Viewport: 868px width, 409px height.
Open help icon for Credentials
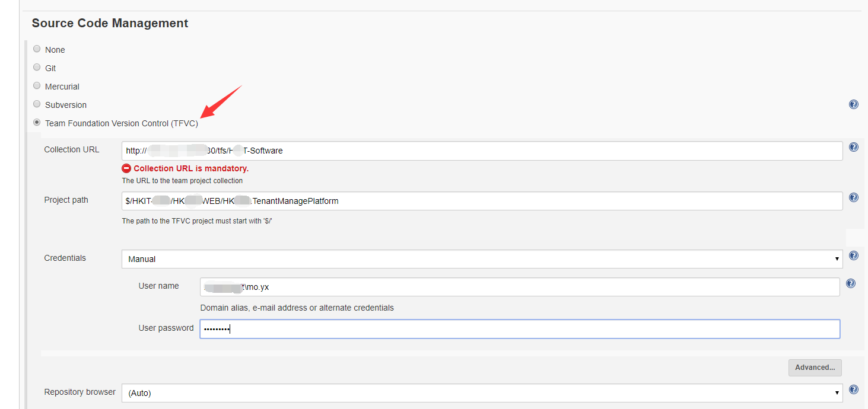point(854,255)
